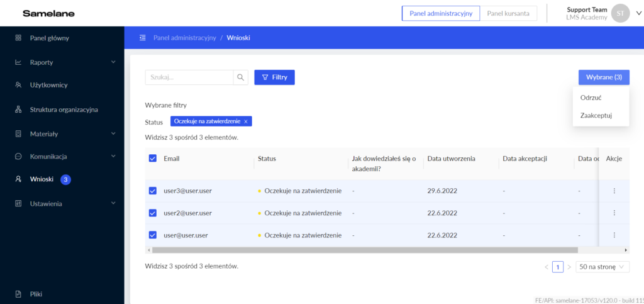
Task: Remove the Oczekuje na zatwierdzenie filter
Action: pyautogui.click(x=246, y=121)
